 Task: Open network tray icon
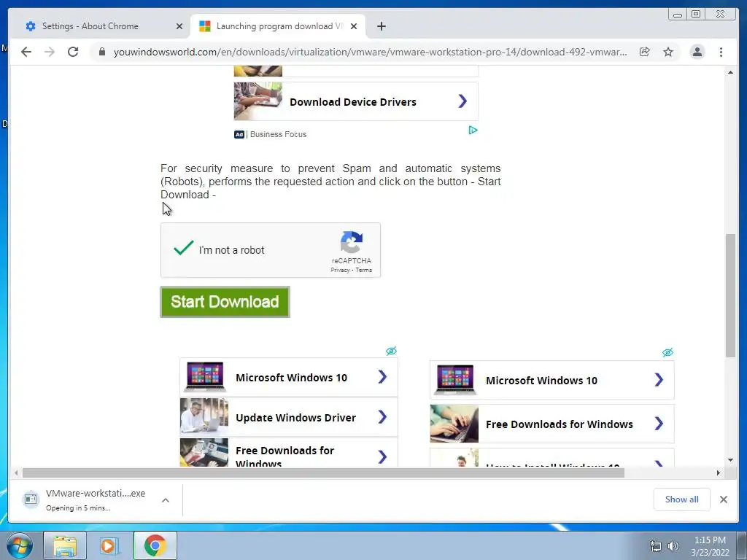(656, 546)
